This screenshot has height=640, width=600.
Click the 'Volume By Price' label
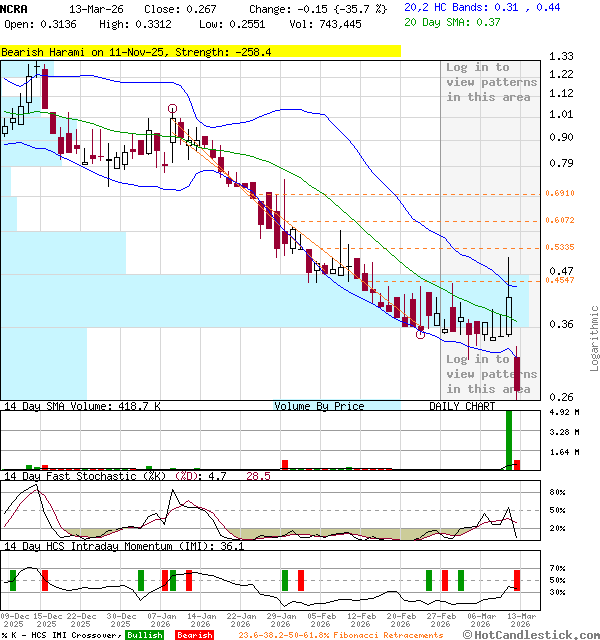pyautogui.click(x=319, y=406)
